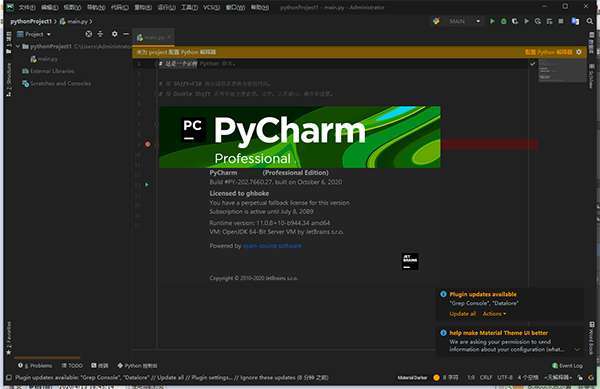Select Scratches and Consoles in project tree
The height and width of the screenshot is (389, 600).
coord(57,83)
